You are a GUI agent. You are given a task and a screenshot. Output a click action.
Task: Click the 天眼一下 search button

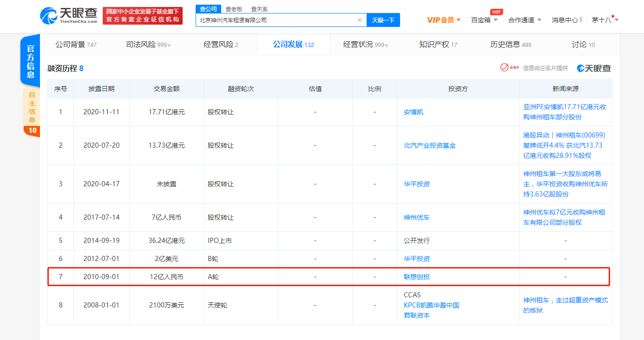(x=383, y=20)
